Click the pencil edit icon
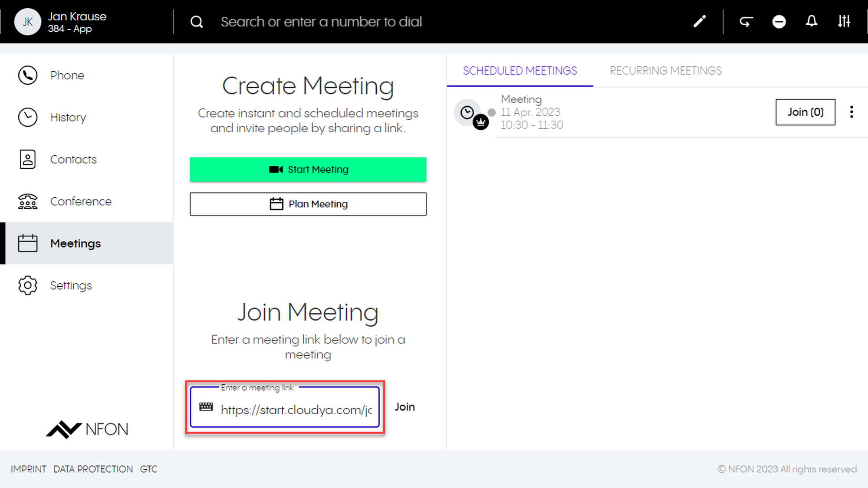 point(699,21)
